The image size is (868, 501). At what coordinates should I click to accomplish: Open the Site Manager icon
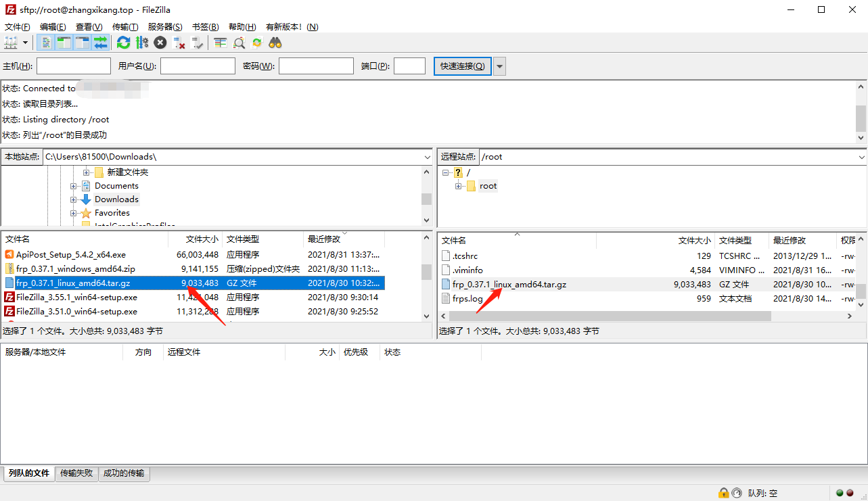pos(11,43)
